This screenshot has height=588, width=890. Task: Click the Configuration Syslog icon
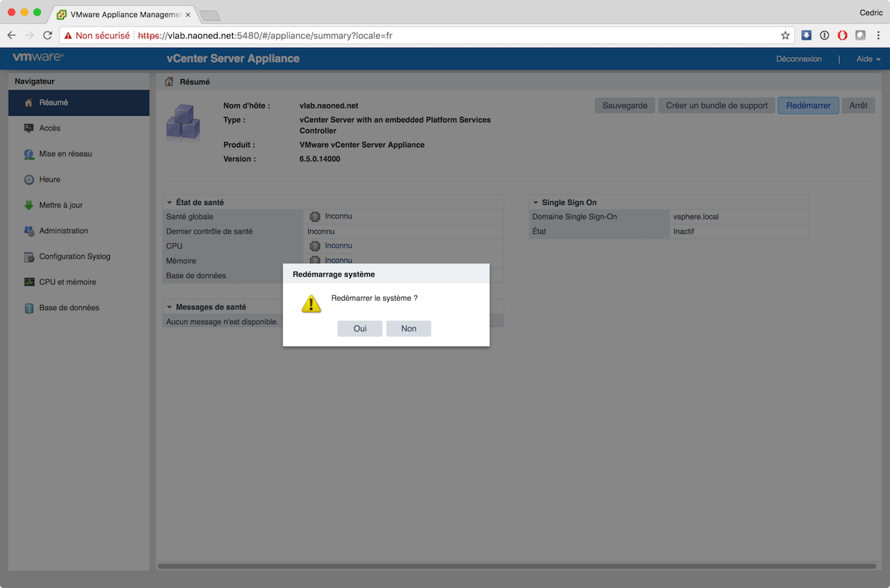29,257
